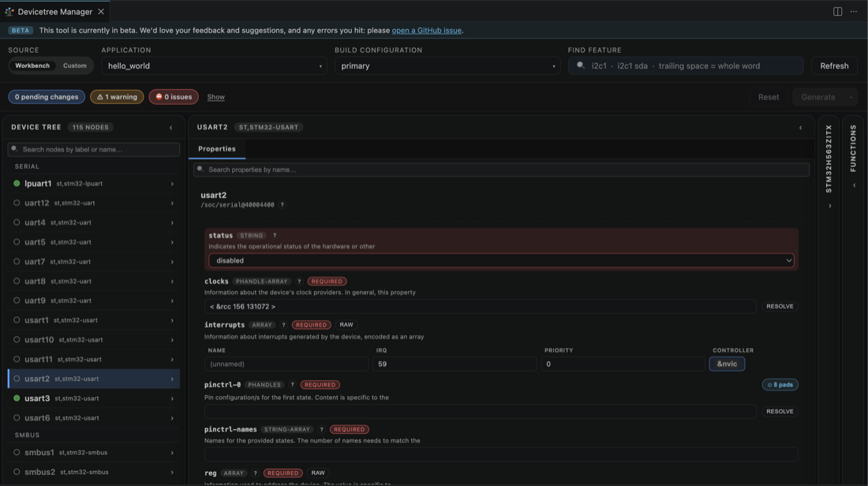Click Resolve for clocks property
The image size is (868, 486).
pos(780,307)
